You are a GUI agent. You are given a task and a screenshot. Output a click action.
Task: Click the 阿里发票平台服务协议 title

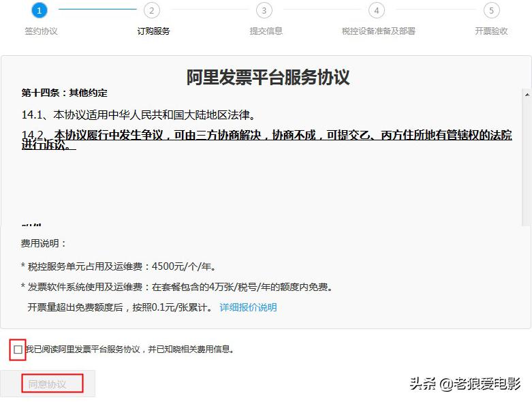click(268, 77)
